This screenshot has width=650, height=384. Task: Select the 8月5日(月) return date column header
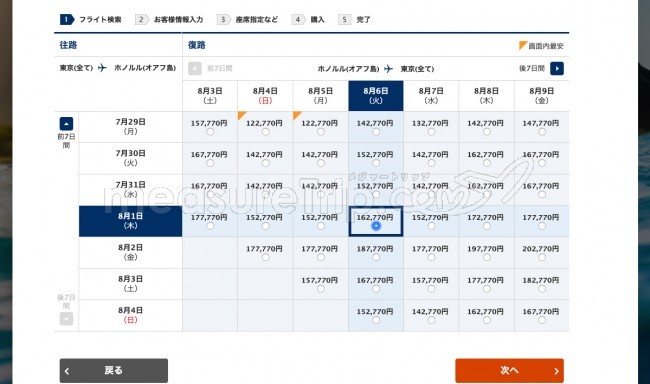[x=320, y=96]
